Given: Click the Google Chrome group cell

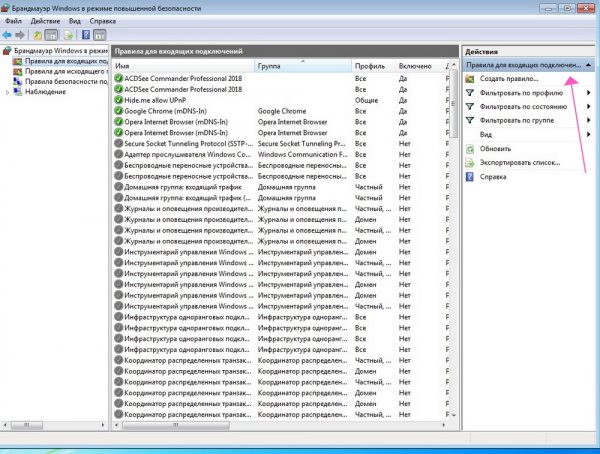Looking at the screenshot, I should tap(282, 111).
